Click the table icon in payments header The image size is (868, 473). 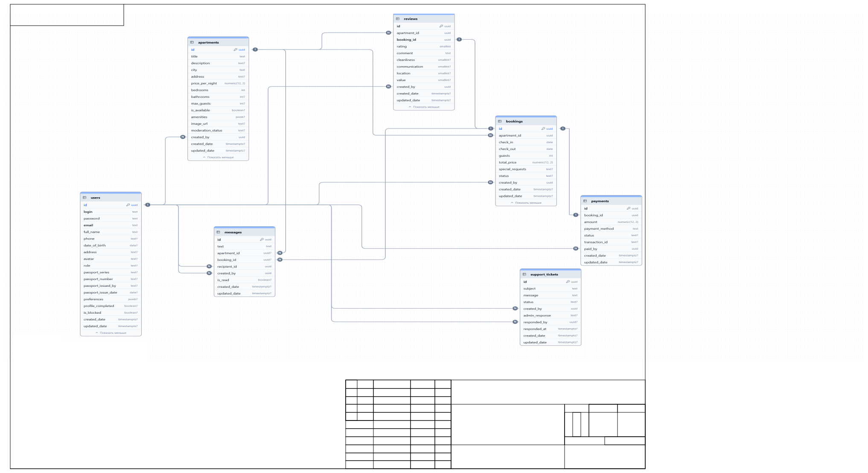pos(585,201)
